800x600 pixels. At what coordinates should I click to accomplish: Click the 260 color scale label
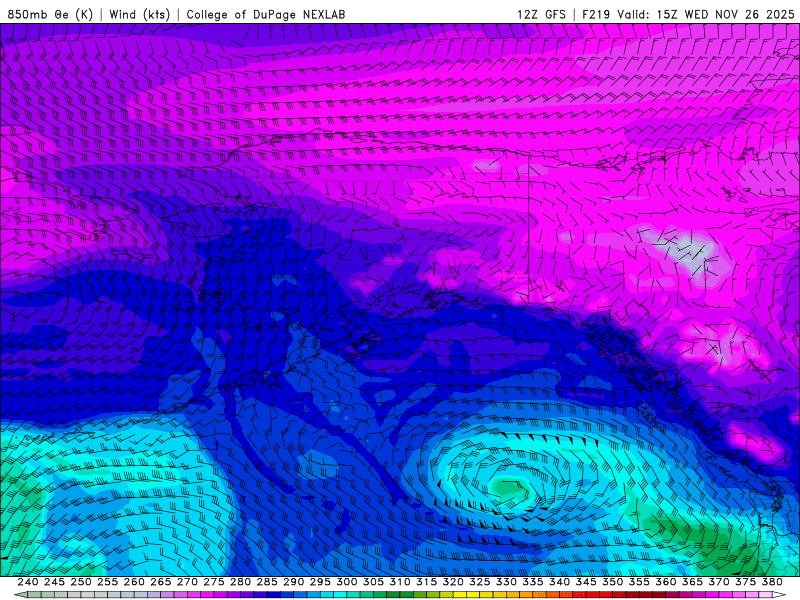134,582
